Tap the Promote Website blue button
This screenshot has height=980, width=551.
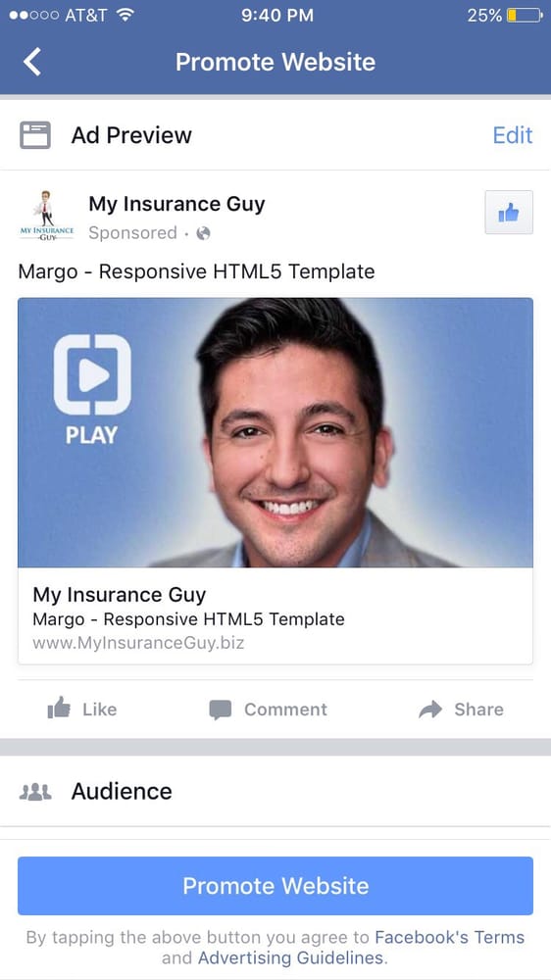tap(275, 886)
